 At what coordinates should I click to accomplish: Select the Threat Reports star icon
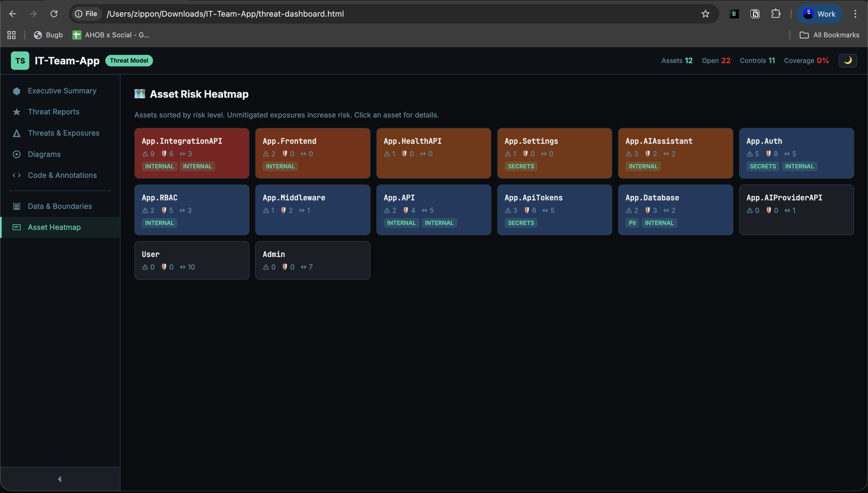coord(16,112)
